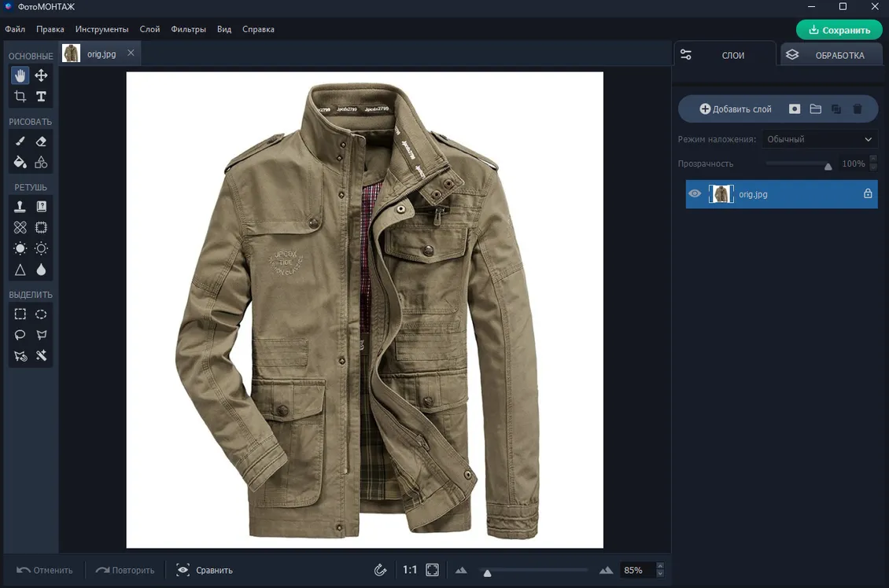889x588 pixels.
Task: Click the zoom slider at the bottom
Action: [x=533, y=571]
